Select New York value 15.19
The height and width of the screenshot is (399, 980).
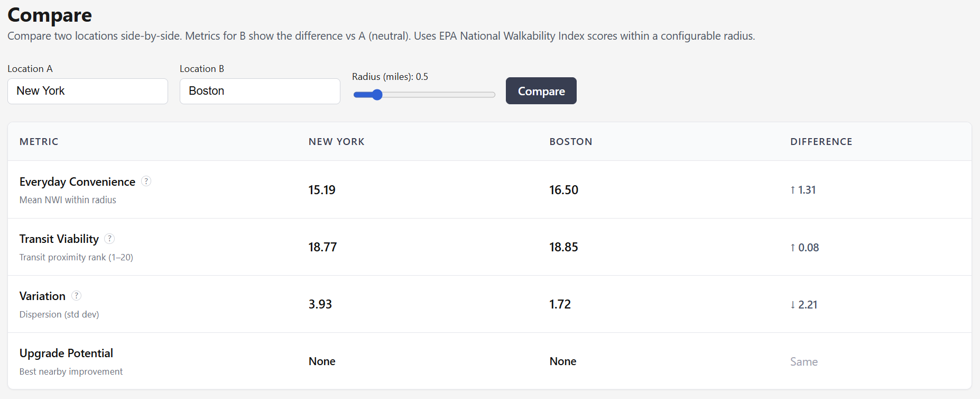(x=322, y=189)
